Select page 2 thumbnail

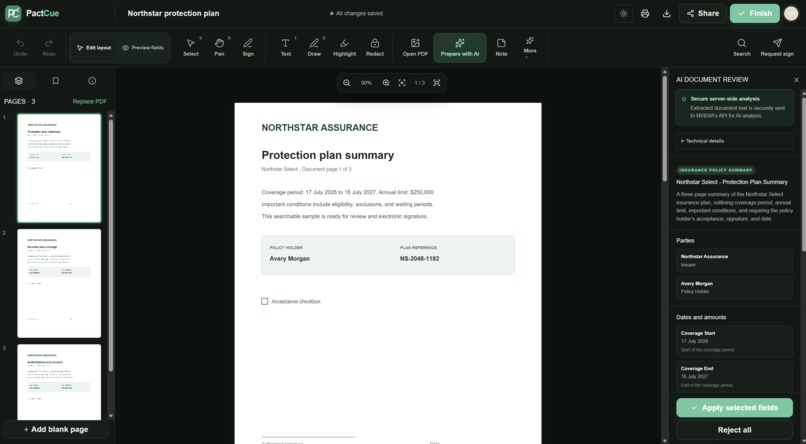[x=59, y=283]
